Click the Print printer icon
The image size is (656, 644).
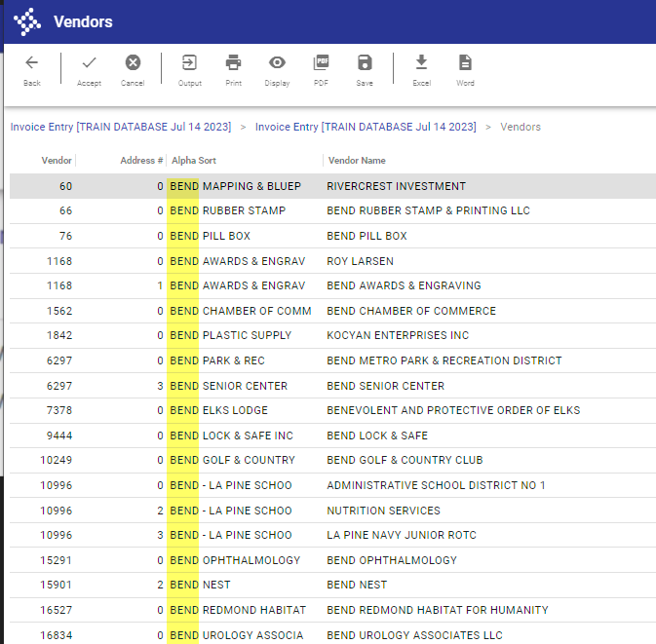233,62
